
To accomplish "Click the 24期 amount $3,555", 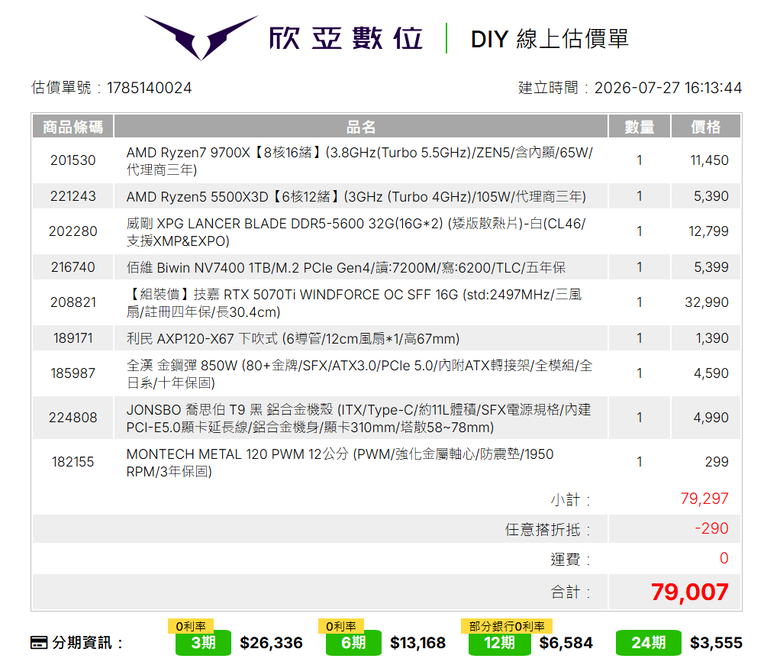I will (x=716, y=643).
